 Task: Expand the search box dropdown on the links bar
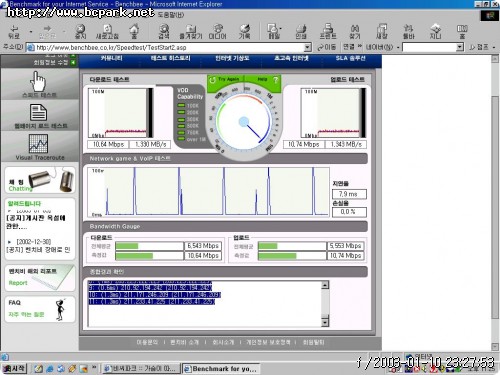[460, 47]
